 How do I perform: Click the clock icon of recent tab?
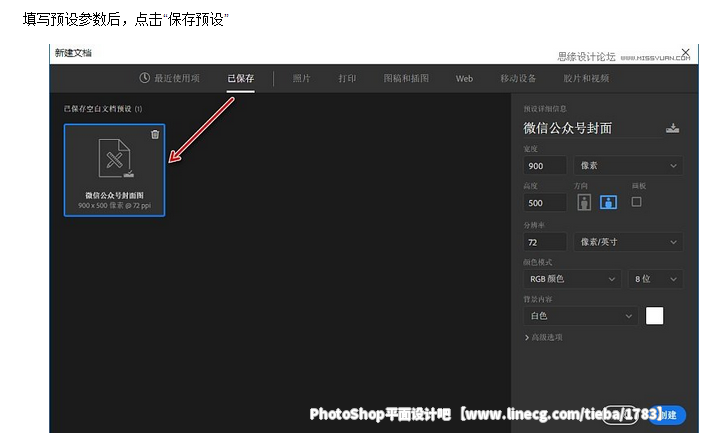pos(144,78)
